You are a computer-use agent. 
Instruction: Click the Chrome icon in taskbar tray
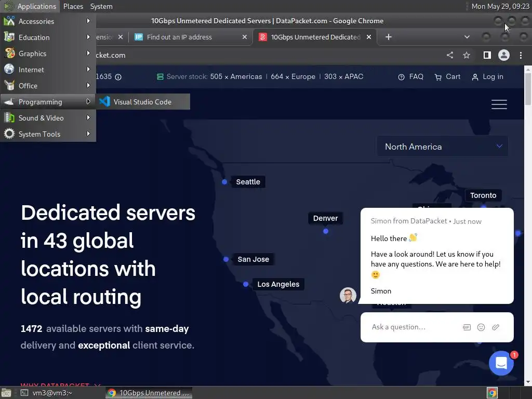click(492, 393)
